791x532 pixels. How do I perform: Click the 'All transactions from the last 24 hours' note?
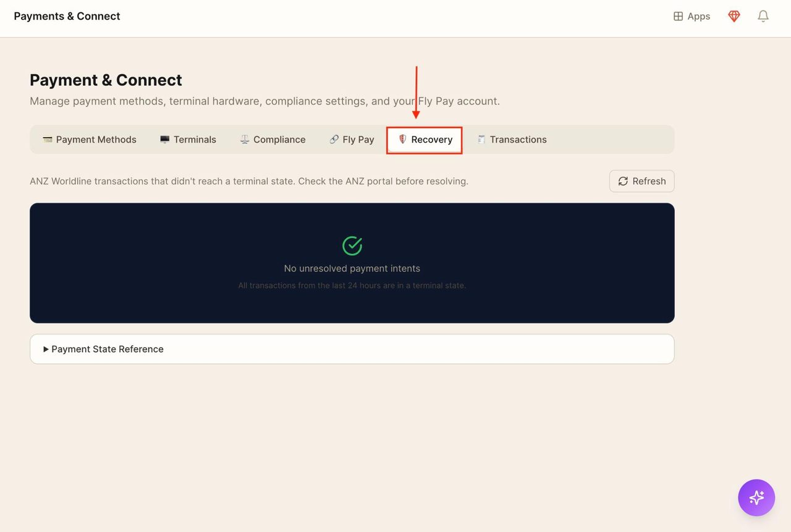click(352, 285)
